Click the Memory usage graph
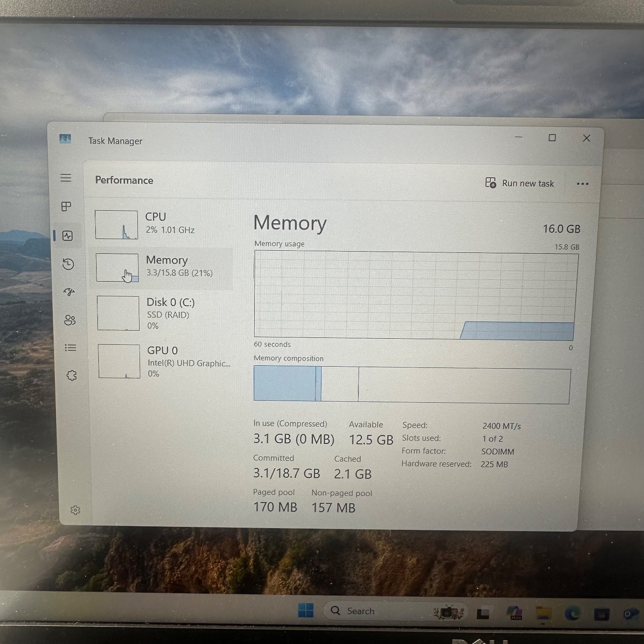This screenshot has height=644, width=644. click(x=415, y=295)
